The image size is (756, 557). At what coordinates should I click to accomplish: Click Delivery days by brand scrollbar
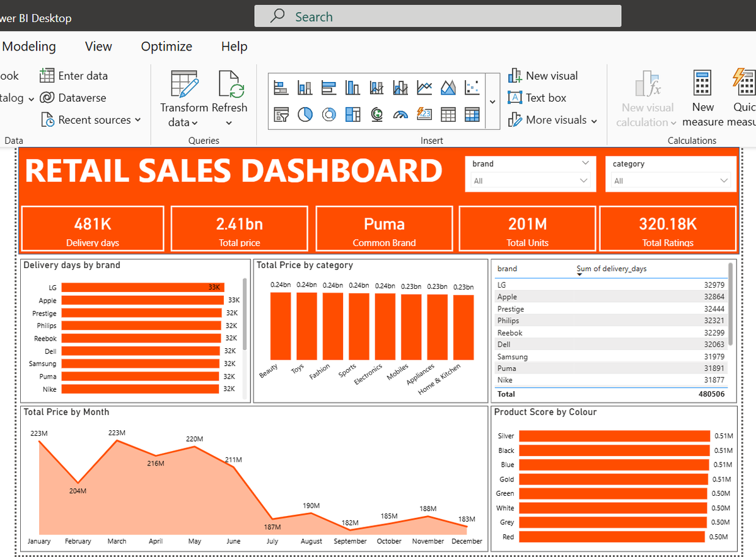245,314
